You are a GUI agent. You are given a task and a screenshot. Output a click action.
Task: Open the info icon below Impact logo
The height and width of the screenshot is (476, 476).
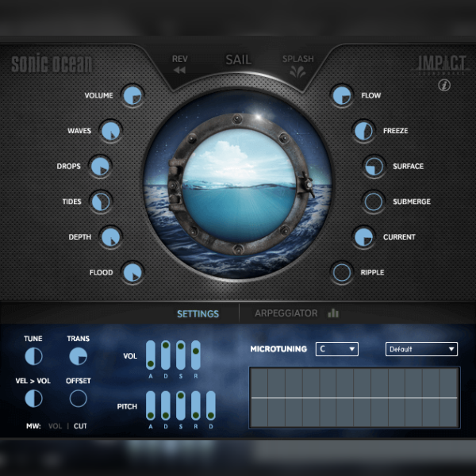pos(444,86)
